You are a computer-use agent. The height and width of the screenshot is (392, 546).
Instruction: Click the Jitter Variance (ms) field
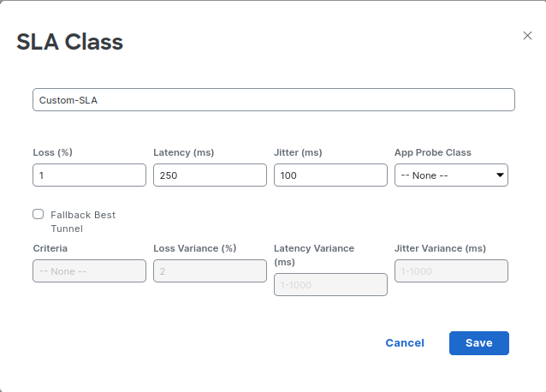pos(451,271)
